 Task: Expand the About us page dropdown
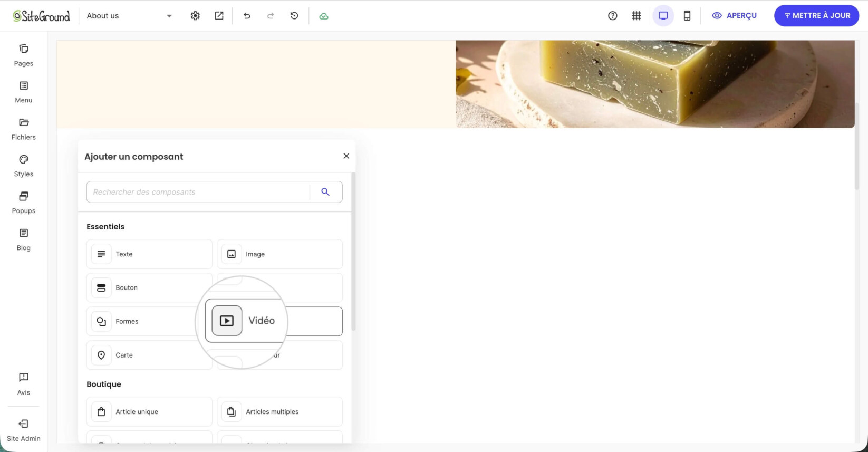pos(129,16)
